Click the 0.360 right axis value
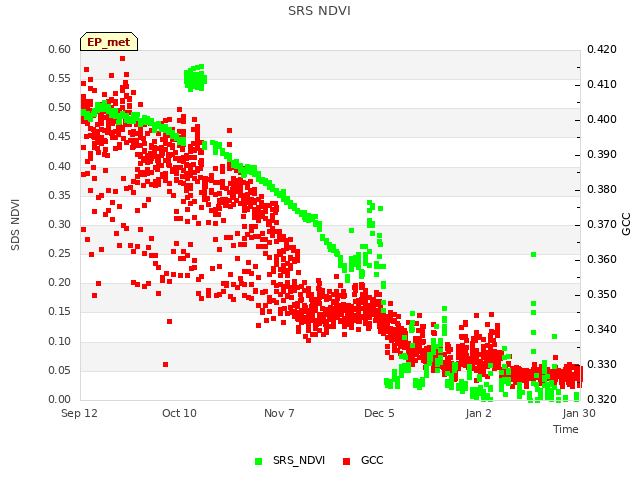 [602, 260]
